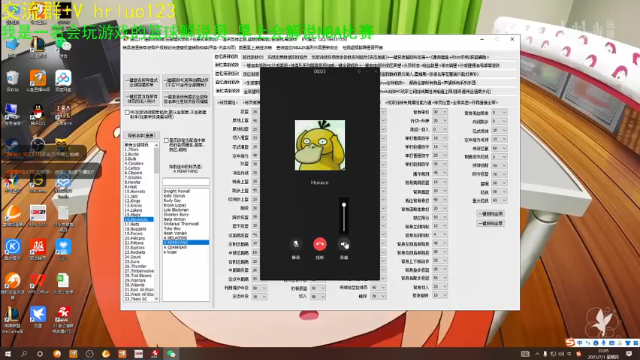
Task: Open the Baidu Netdisk cloud desktop icon
Action: (63, 81)
